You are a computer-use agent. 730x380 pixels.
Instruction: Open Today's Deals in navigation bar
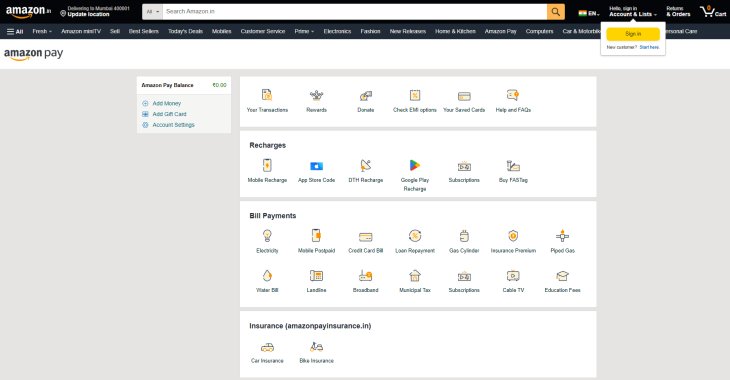(185, 31)
